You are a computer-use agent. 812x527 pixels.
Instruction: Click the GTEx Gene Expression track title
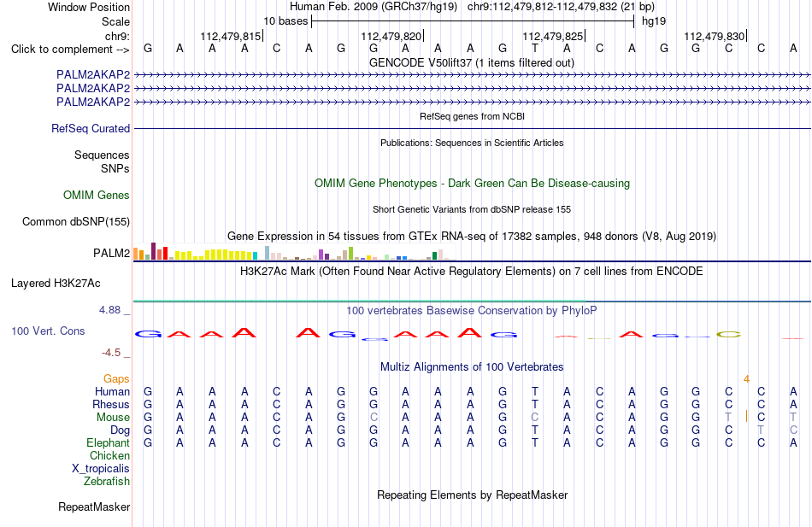pos(472,236)
